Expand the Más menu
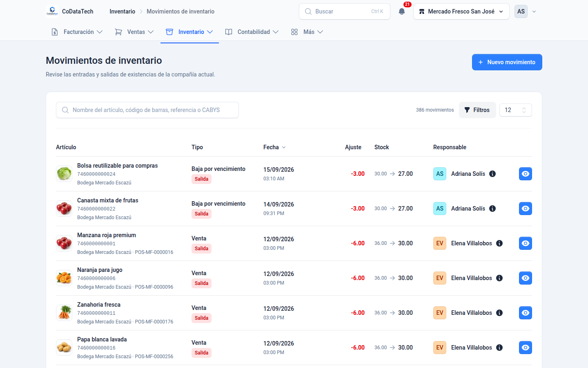The width and height of the screenshot is (588, 368). coord(307,32)
